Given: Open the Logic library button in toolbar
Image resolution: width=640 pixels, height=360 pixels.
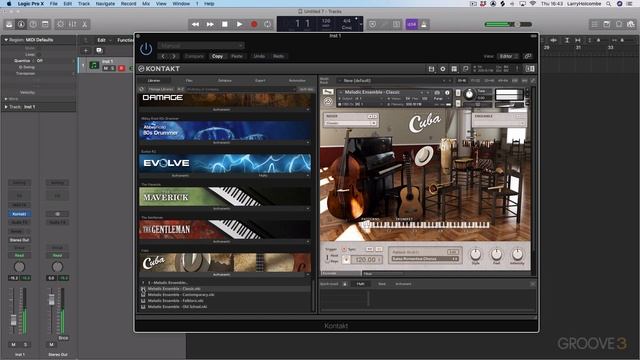Looking at the screenshot, I should click(x=9, y=24).
